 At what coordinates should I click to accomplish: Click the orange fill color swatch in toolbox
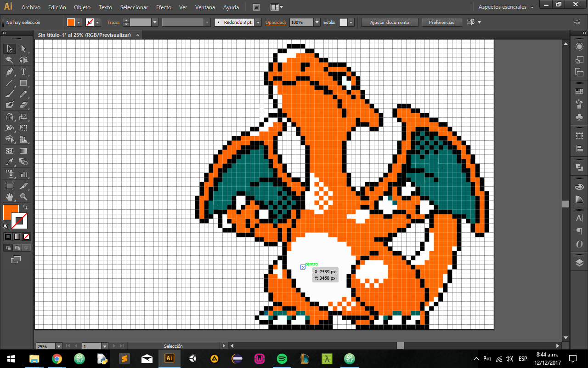[x=11, y=212]
